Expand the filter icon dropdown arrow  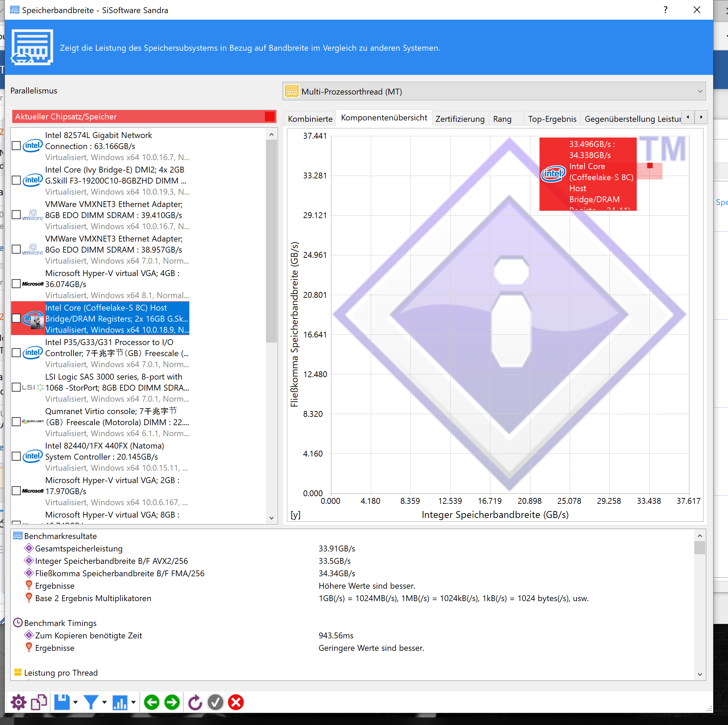point(104,702)
